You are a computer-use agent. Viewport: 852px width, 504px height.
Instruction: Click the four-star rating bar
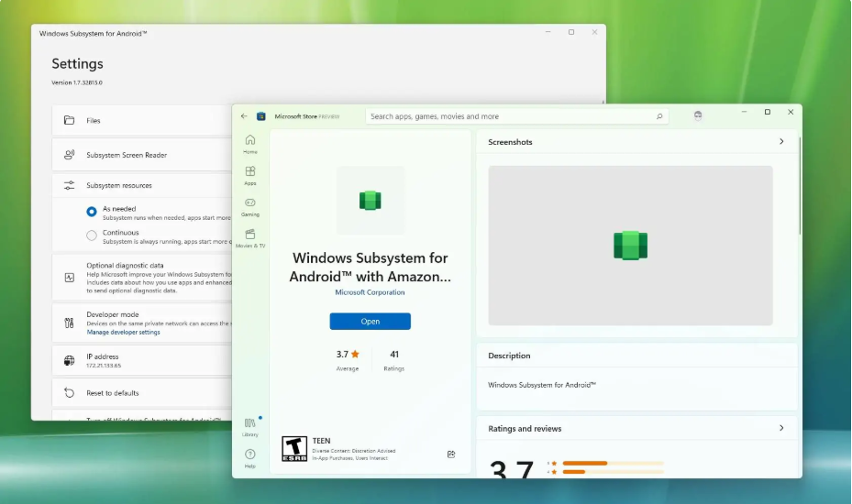pyautogui.click(x=613, y=472)
